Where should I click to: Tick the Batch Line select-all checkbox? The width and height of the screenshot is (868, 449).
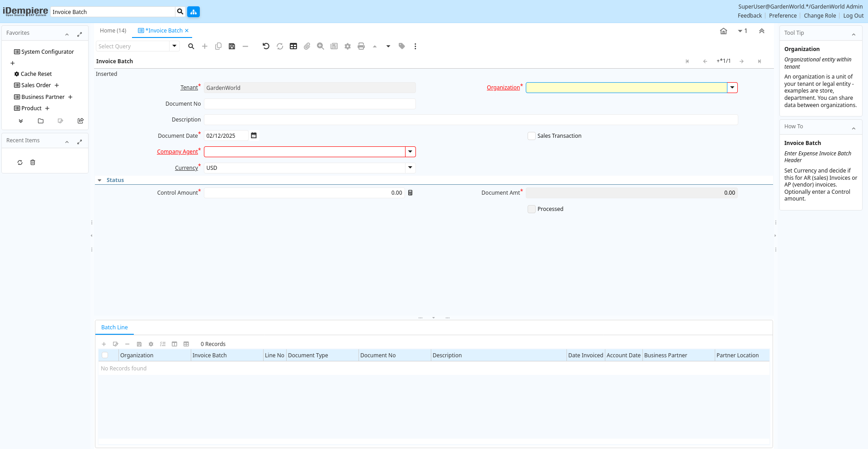(105, 355)
